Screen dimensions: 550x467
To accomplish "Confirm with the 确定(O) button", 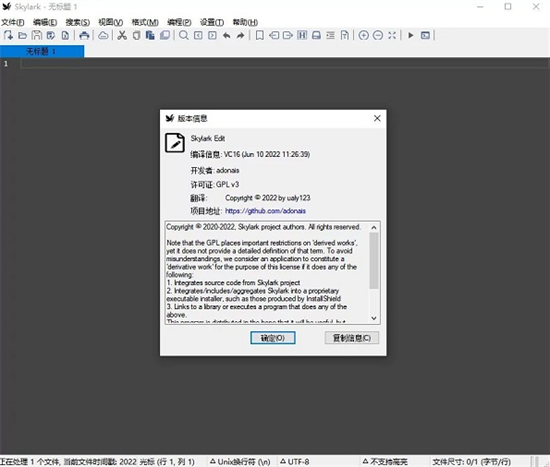I will (x=273, y=338).
